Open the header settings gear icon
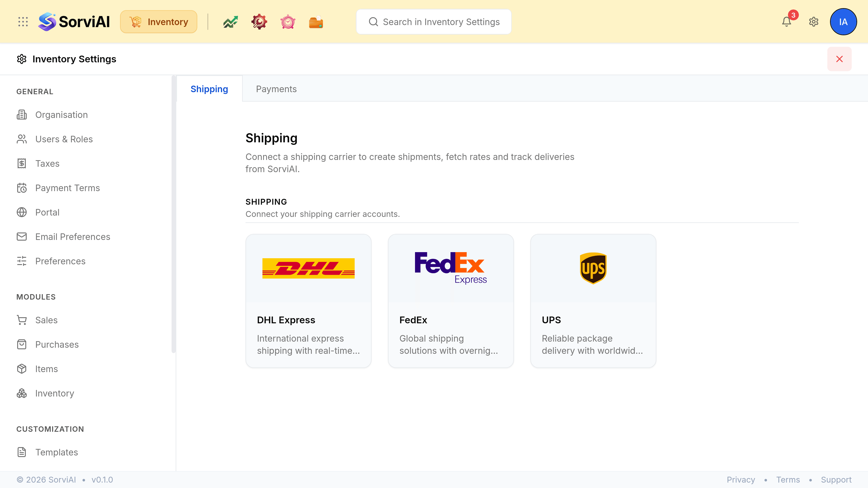Viewport: 868px width, 488px height. point(814,22)
